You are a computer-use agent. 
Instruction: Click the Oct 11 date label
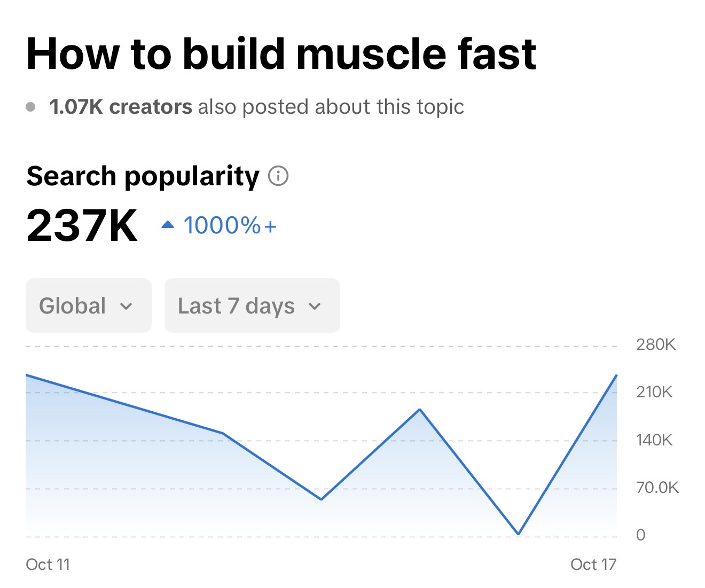tap(48, 564)
